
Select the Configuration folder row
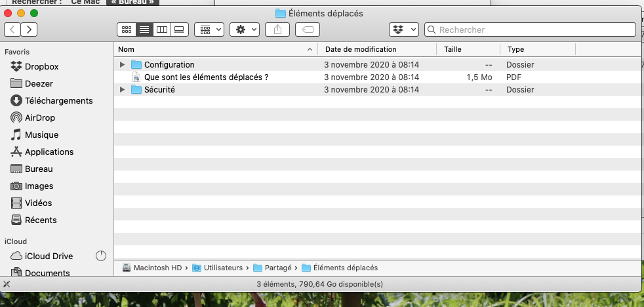[377, 64]
